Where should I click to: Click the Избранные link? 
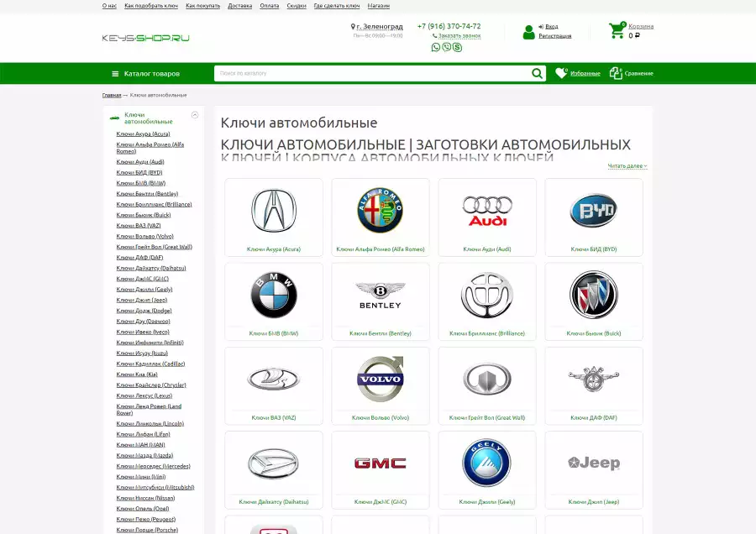[x=585, y=74]
